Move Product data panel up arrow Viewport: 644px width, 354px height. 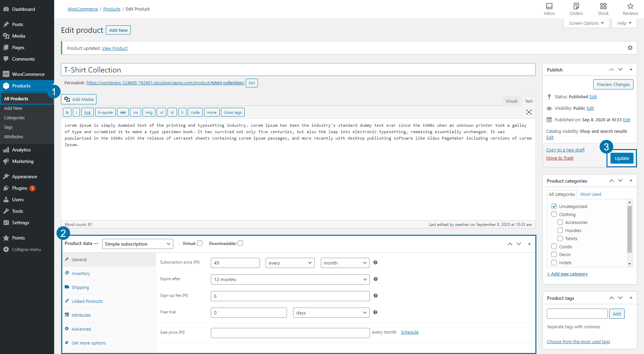(x=510, y=244)
